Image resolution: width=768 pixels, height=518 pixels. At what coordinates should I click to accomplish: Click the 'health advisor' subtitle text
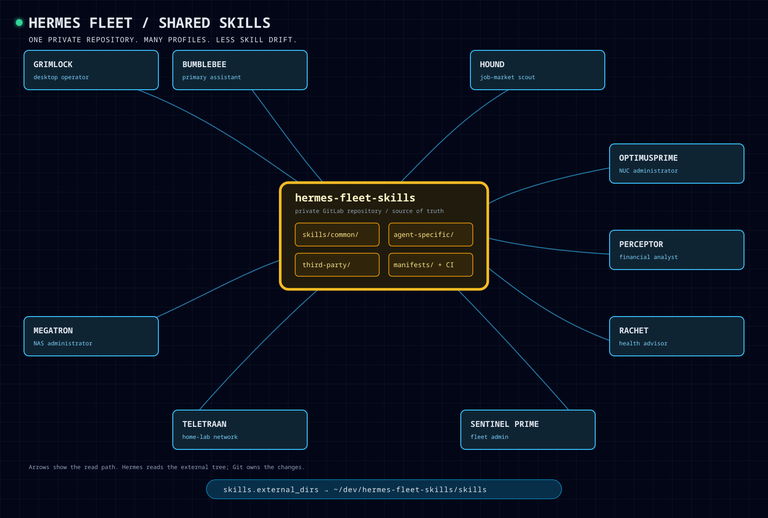point(643,343)
